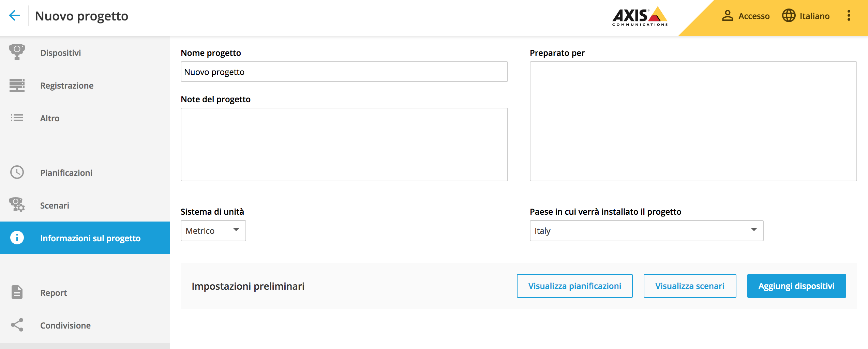
Task: Click the Axis Communications logo
Action: tap(640, 16)
